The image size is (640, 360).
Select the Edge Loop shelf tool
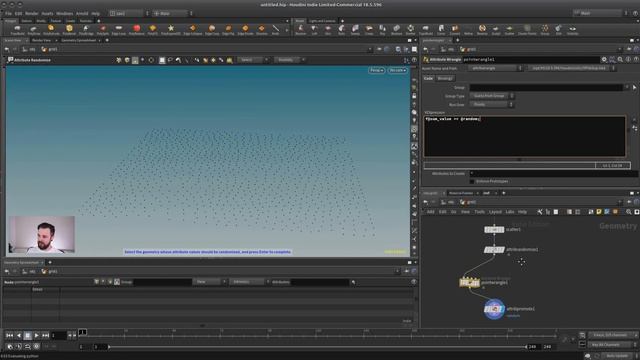point(119,29)
